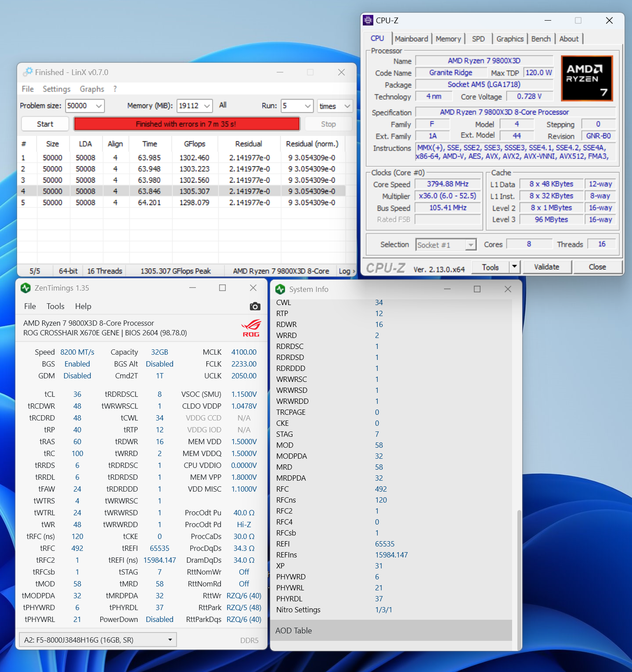Click '1305.307 GFlops Peak' in LinX status bar
Viewport: 632px width, 672px height.
point(176,271)
